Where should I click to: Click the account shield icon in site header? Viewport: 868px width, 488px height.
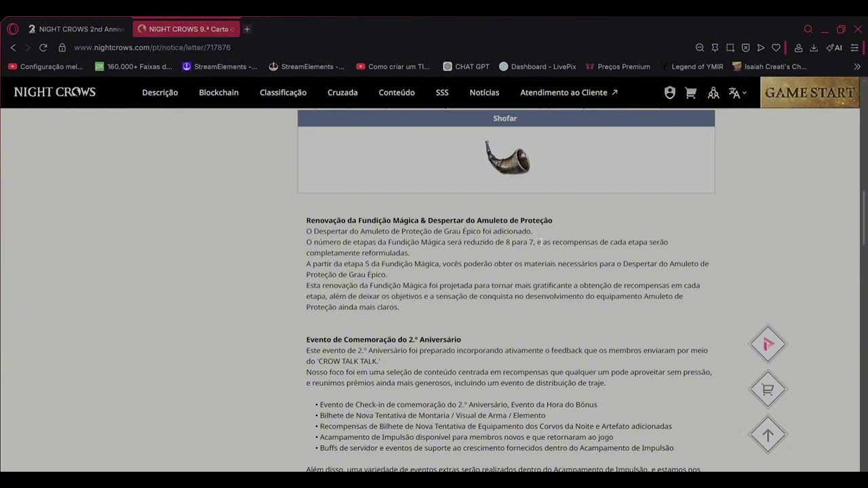(670, 93)
